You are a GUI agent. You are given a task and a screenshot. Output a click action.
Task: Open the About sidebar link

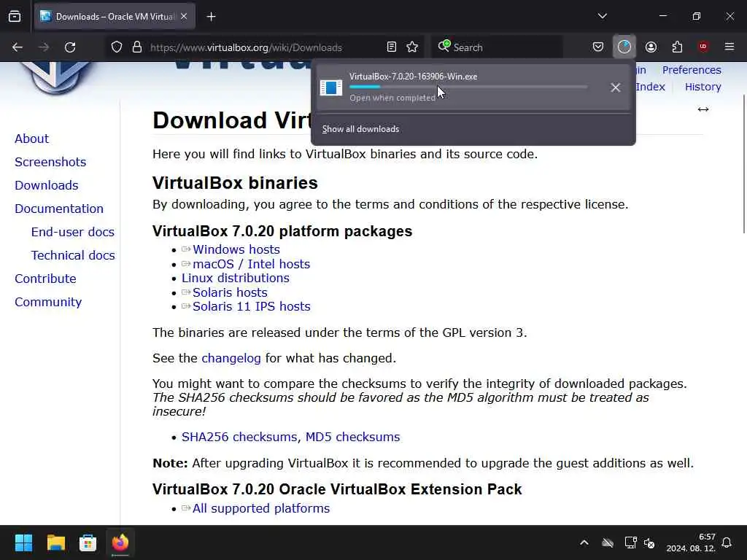click(x=32, y=139)
